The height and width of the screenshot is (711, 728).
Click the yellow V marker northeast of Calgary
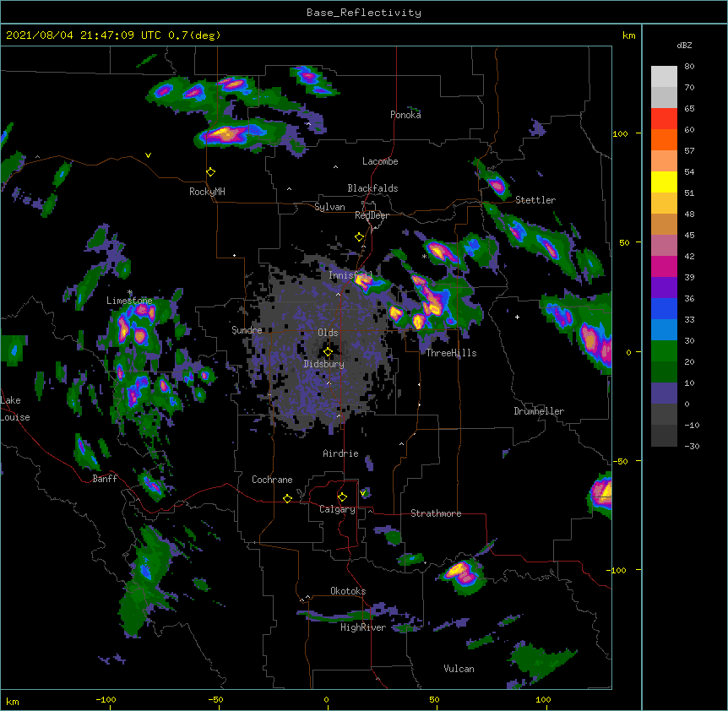[363, 492]
